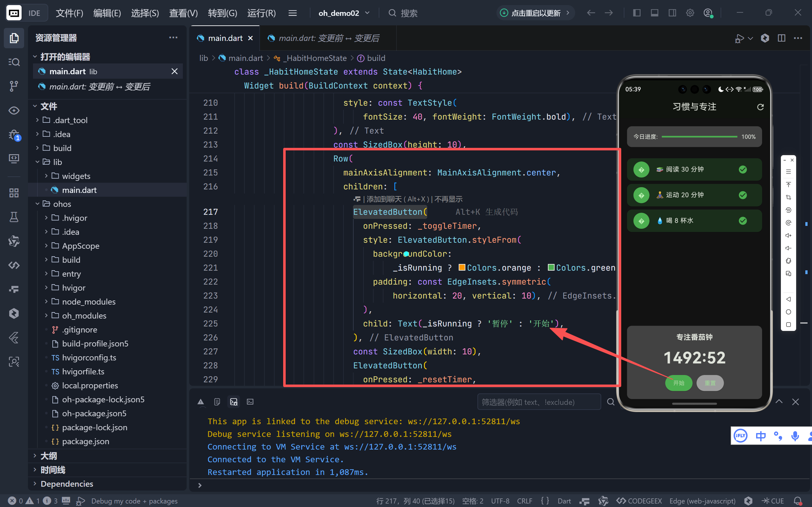This screenshot has width=812, height=507.
Task: Toggle the 喝 8 杯水 habit checkmark
Action: click(x=742, y=221)
